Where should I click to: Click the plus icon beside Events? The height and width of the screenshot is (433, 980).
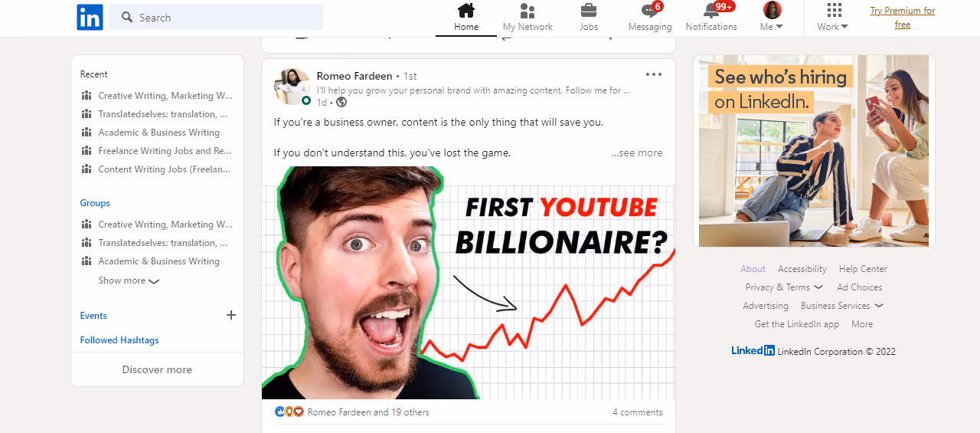pos(231,315)
